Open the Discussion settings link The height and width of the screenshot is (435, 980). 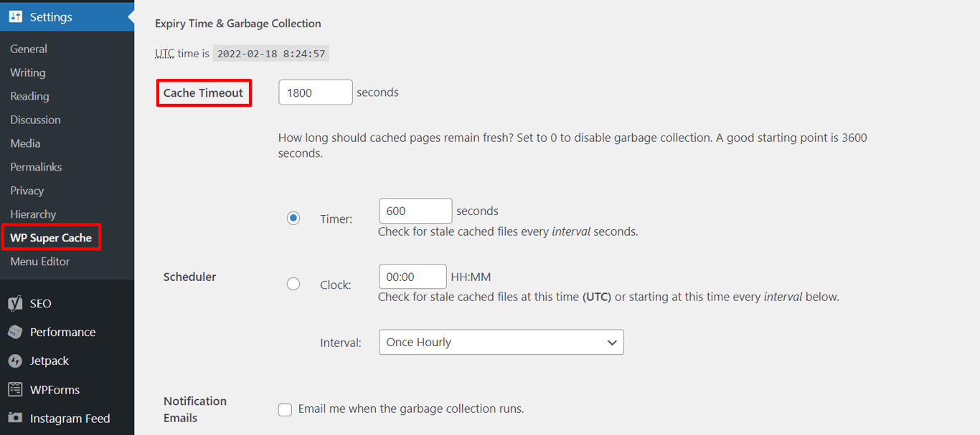pyautogui.click(x=34, y=119)
